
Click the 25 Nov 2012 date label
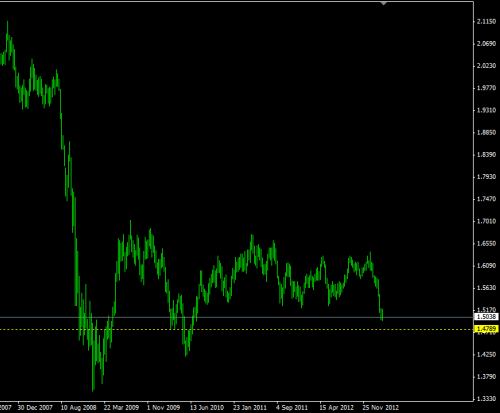click(380, 407)
